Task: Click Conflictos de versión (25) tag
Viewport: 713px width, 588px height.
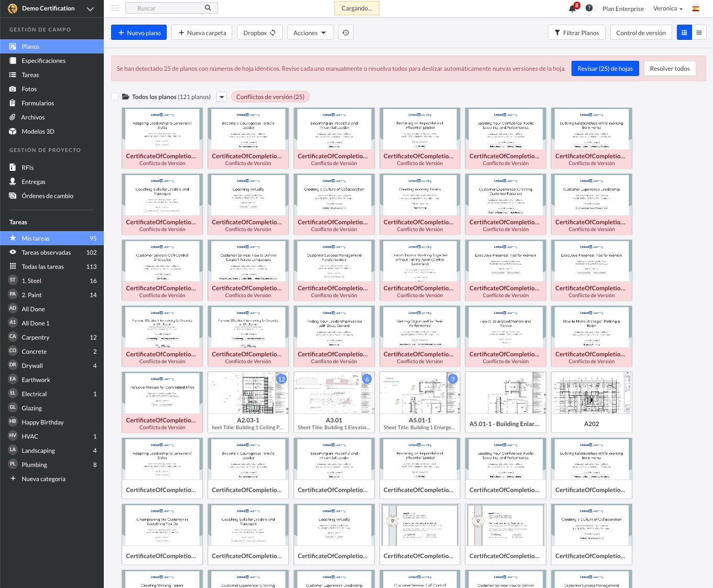Action: (271, 97)
